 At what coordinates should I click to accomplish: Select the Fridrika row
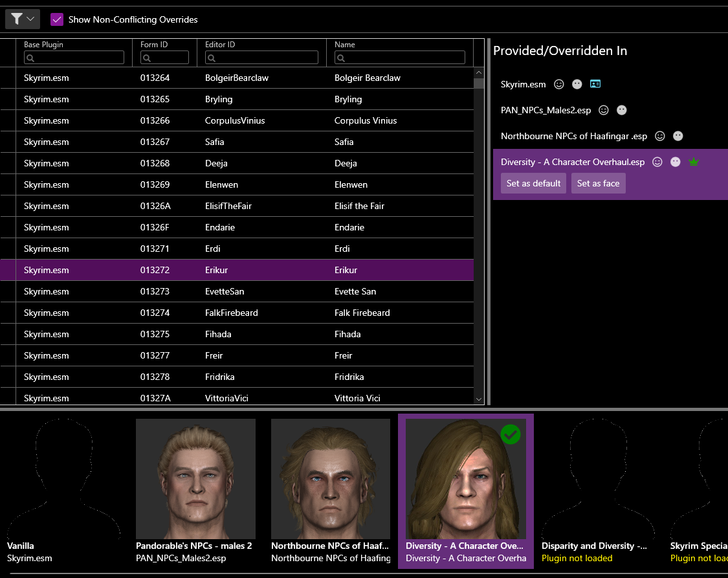(237, 377)
